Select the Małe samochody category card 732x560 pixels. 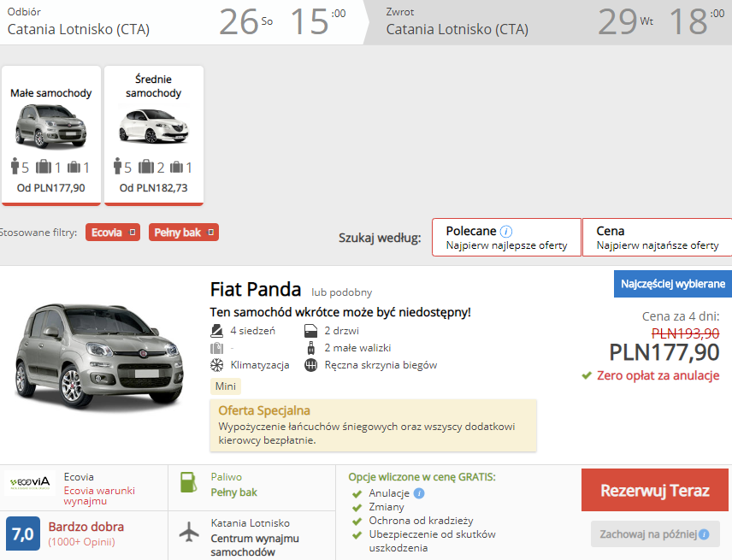coord(51,135)
